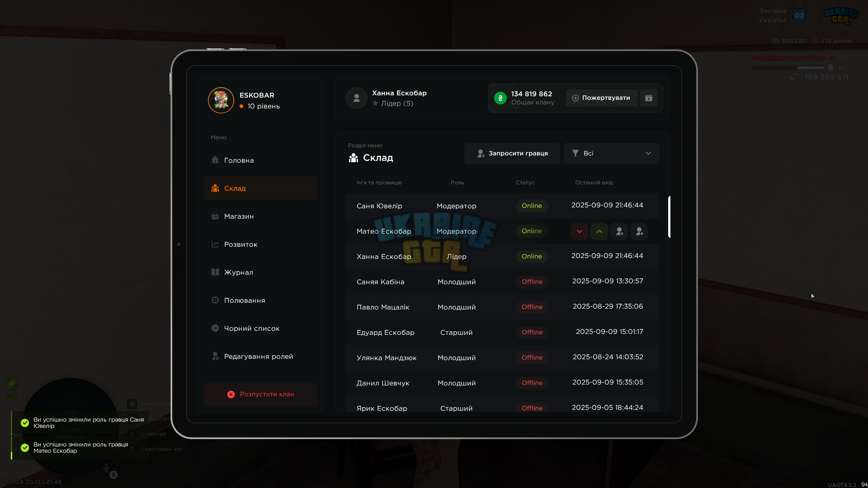
Task: Open the clan treasury archive icon button
Action: [648, 98]
